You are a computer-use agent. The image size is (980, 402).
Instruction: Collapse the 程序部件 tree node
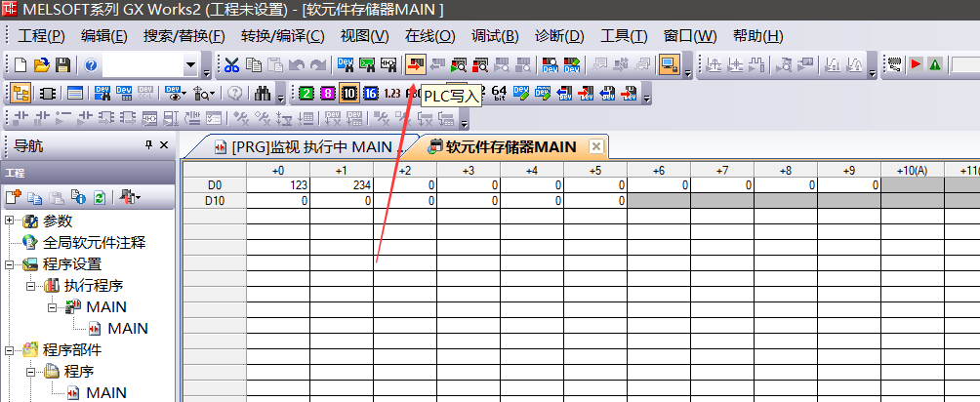pyautogui.click(x=10, y=349)
